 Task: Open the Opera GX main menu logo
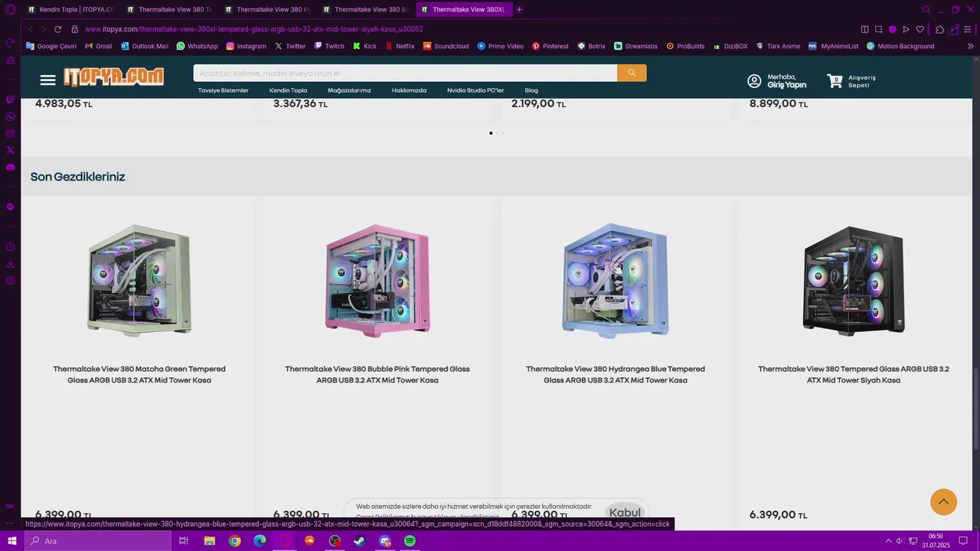[x=10, y=9]
